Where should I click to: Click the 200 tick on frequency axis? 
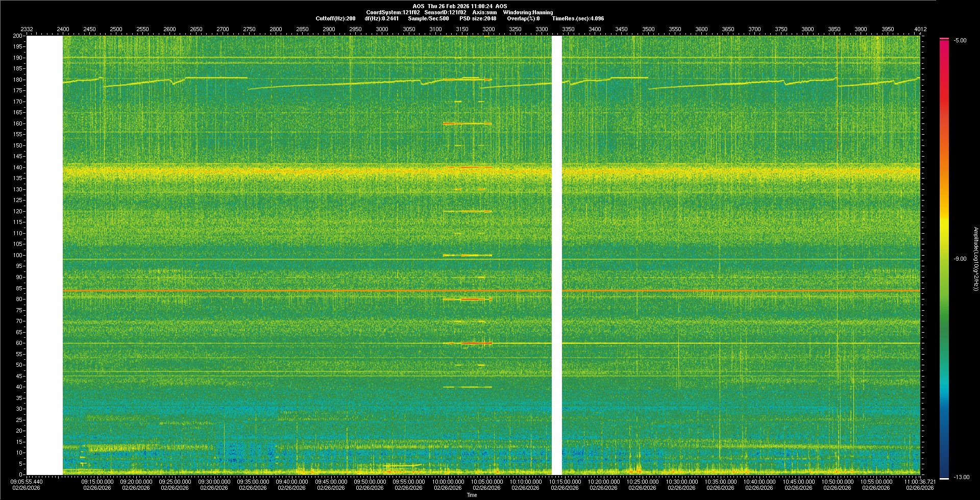17,36
